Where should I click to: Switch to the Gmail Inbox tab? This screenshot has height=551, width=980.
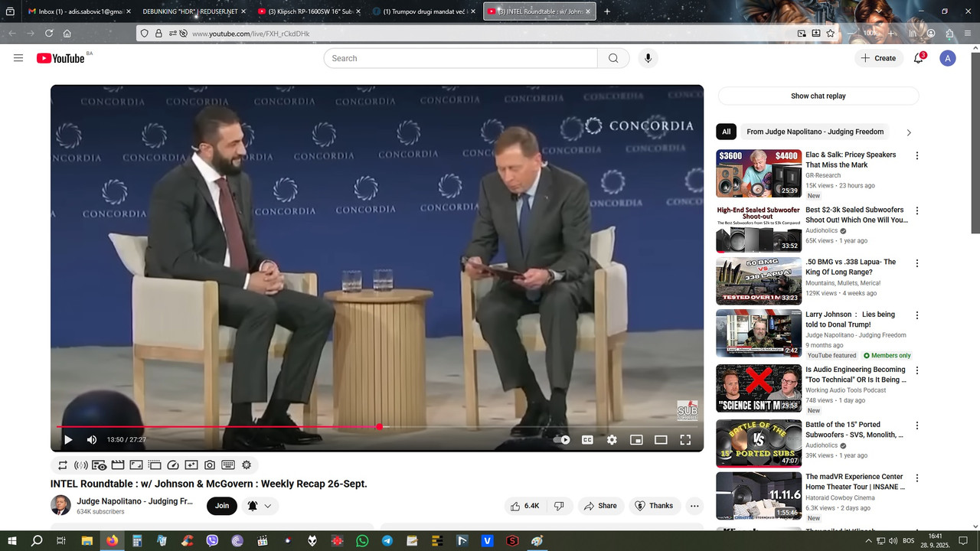pos(80,11)
